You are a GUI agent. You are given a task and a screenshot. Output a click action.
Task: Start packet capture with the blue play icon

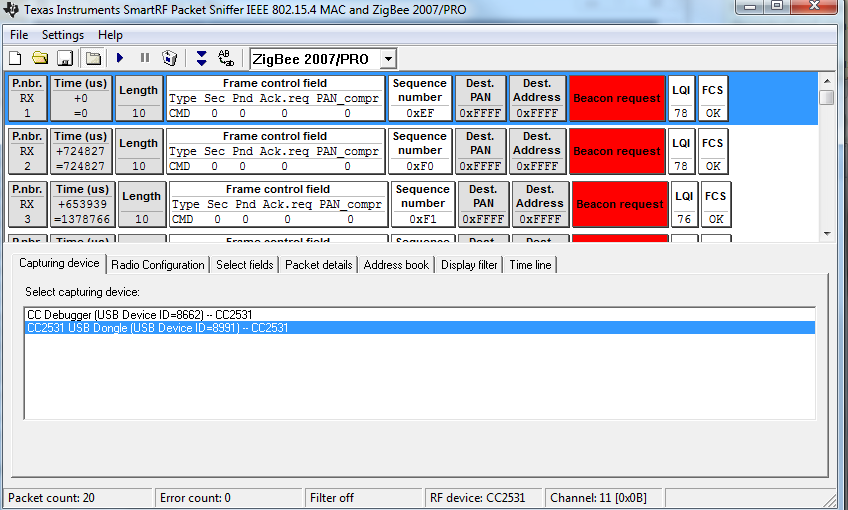[x=120, y=58]
